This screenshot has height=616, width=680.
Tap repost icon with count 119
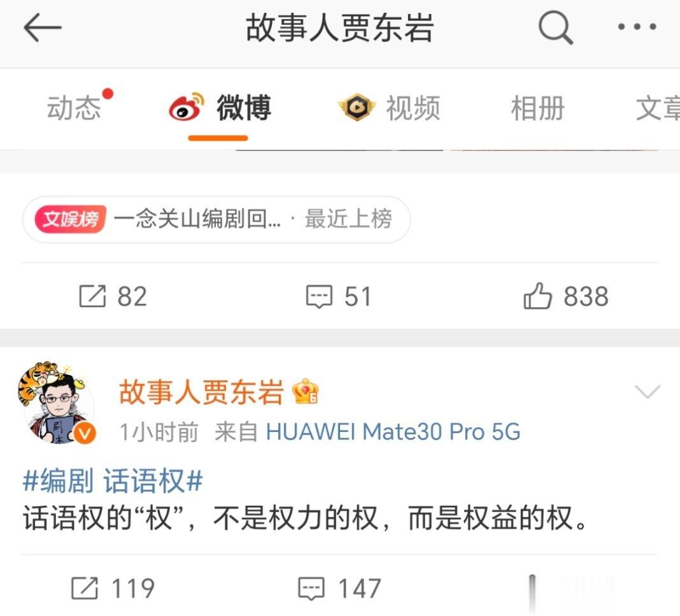point(85,588)
